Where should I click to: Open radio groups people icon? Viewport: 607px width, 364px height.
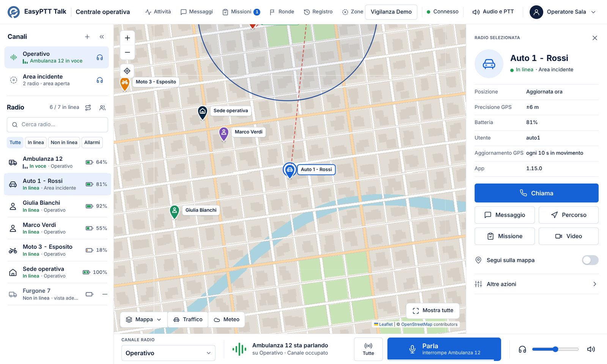pos(102,108)
